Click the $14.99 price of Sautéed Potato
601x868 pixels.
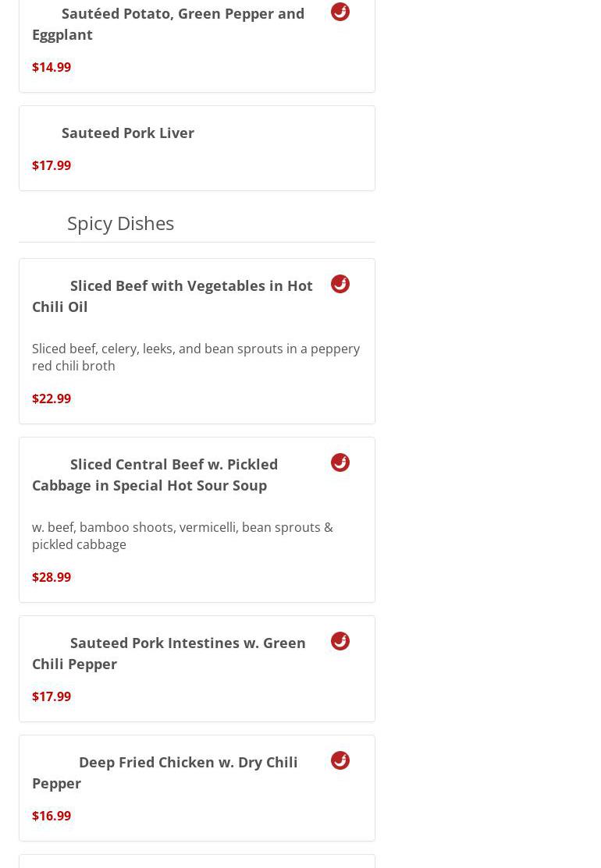pos(52,67)
